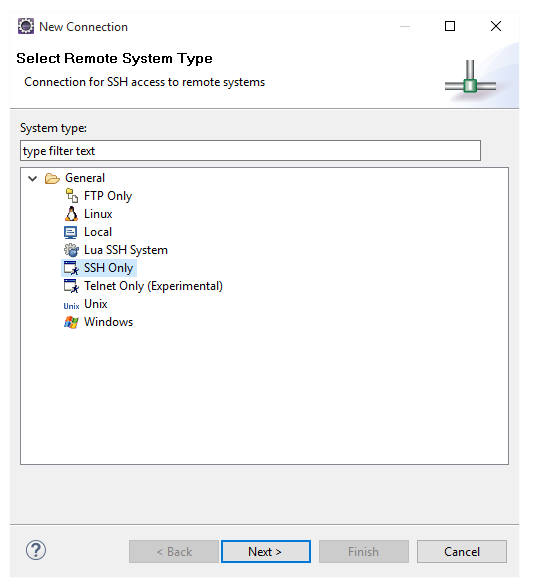The width and height of the screenshot is (533, 587).
Task: Open help via the question mark icon
Action: tap(36, 550)
